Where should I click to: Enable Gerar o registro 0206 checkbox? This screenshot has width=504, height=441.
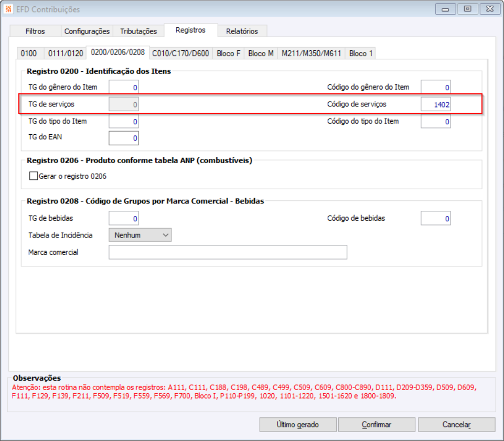(x=34, y=176)
